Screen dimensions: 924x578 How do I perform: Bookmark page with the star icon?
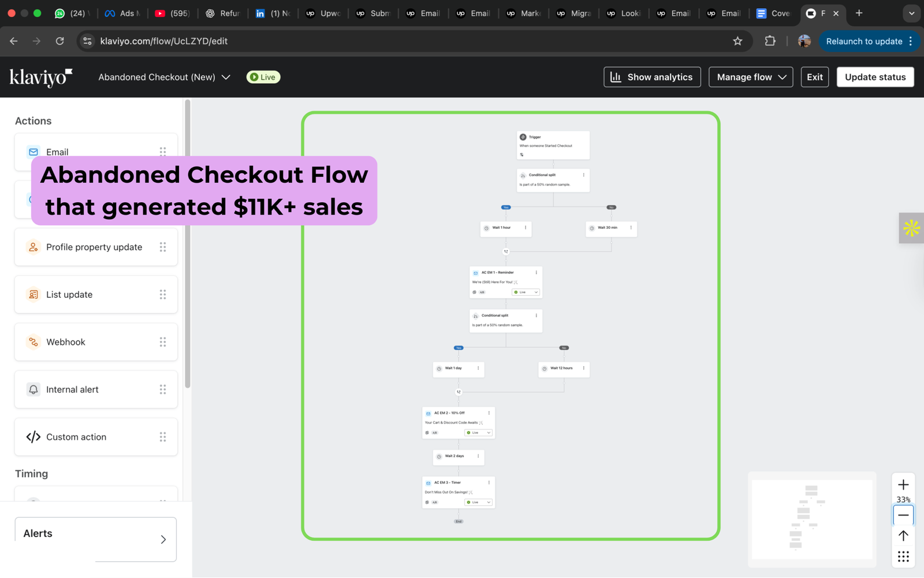(x=737, y=41)
